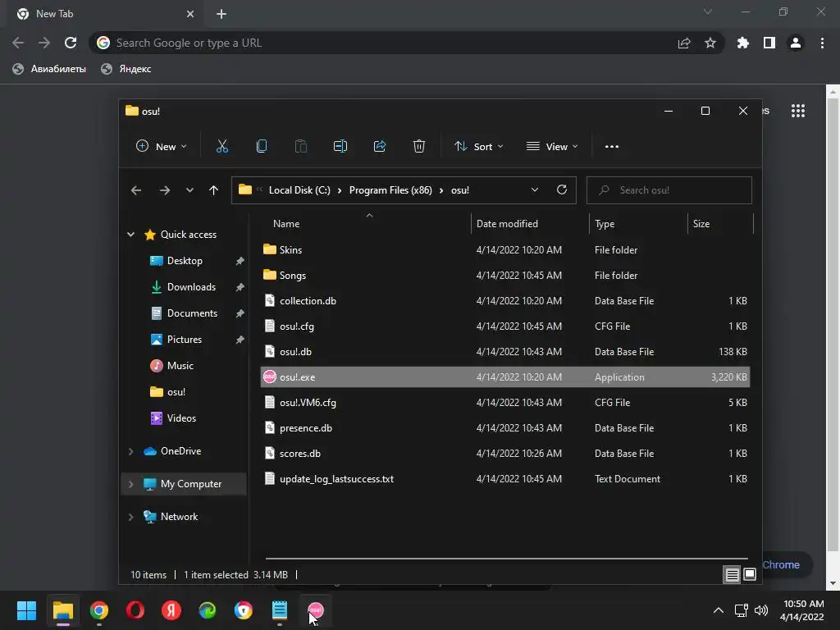Open Opera from the taskbar

(x=135, y=610)
